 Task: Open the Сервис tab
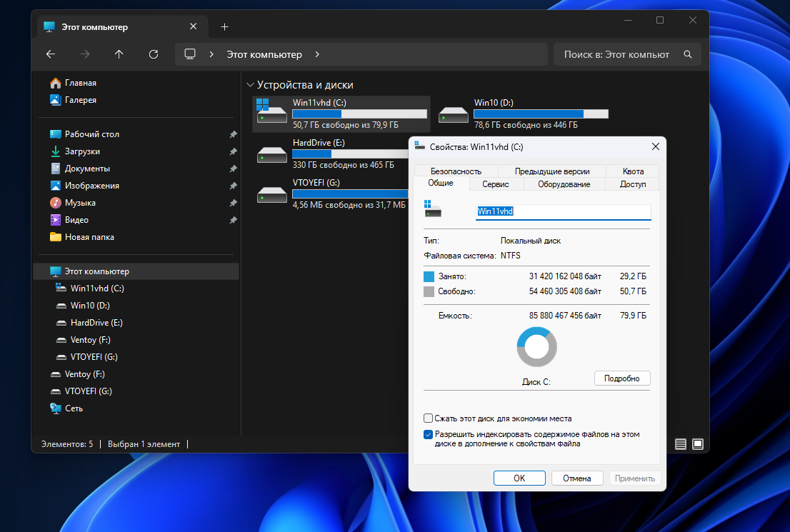point(496,184)
